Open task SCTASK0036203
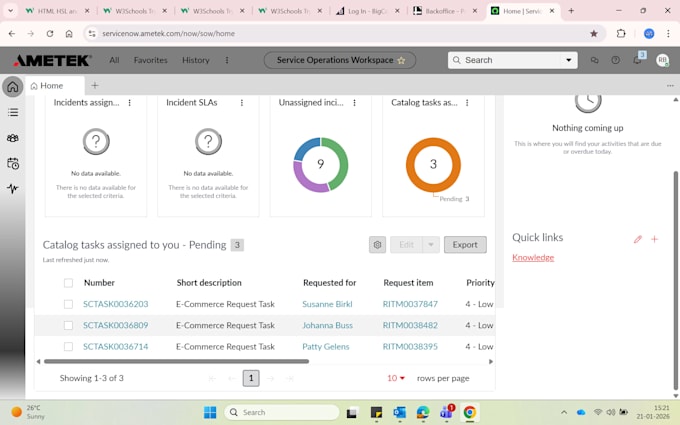680x425 pixels. pyautogui.click(x=115, y=304)
